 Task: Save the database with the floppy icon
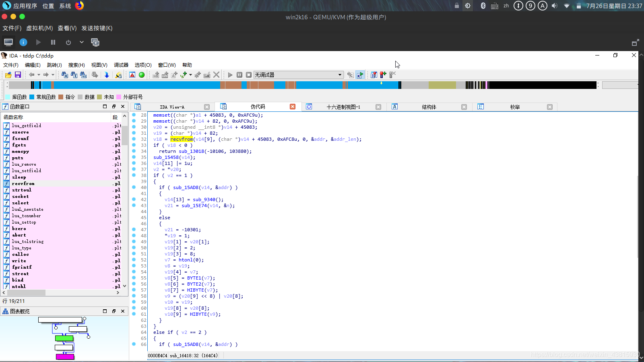click(x=18, y=75)
